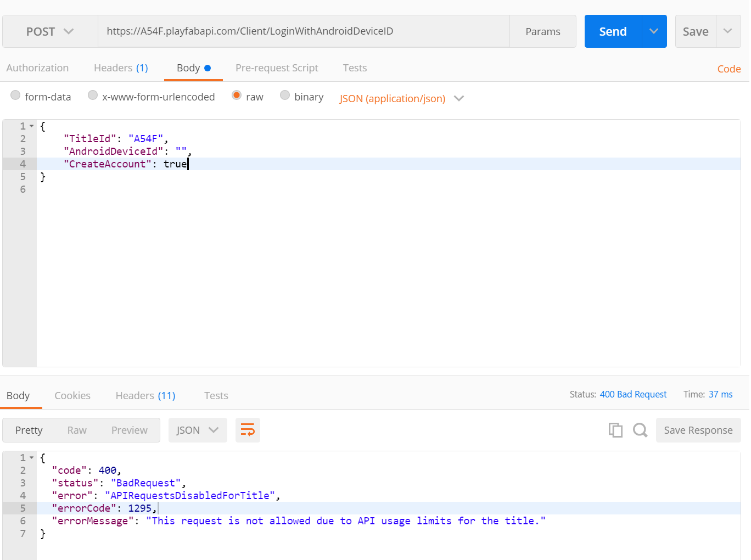This screenshot has height=560, width=751.
Task: Toggle word wrap in response viewer
Action: point(248,430)
